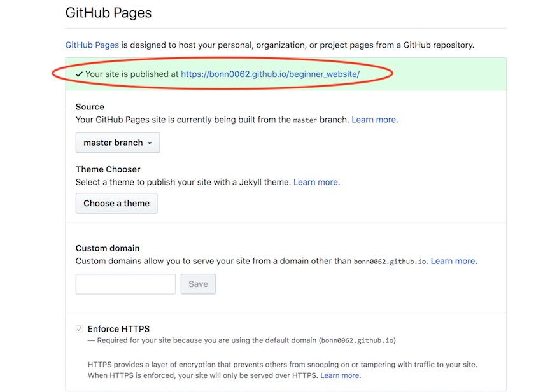
Task: Open the published beginner_website site URL
Action: [x=270, y=74]
